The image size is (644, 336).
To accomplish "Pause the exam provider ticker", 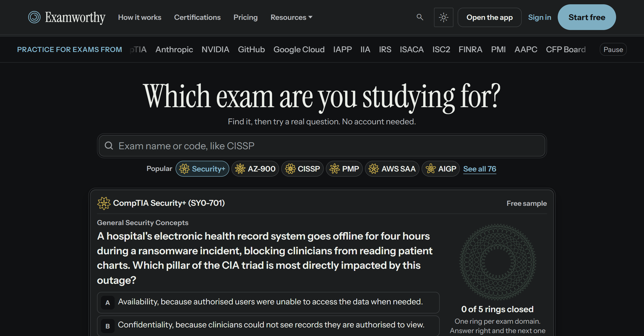I will pyautogui.click(x=613, y=49).
